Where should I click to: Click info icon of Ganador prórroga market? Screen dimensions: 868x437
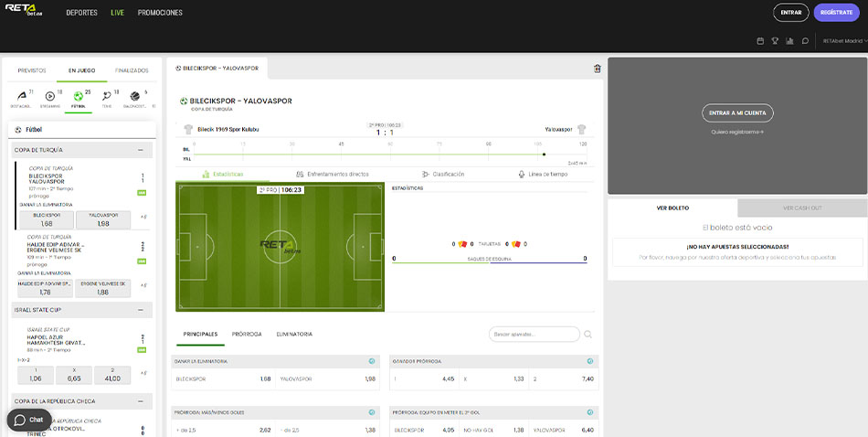pyautogui.click(x=589, y=361)
